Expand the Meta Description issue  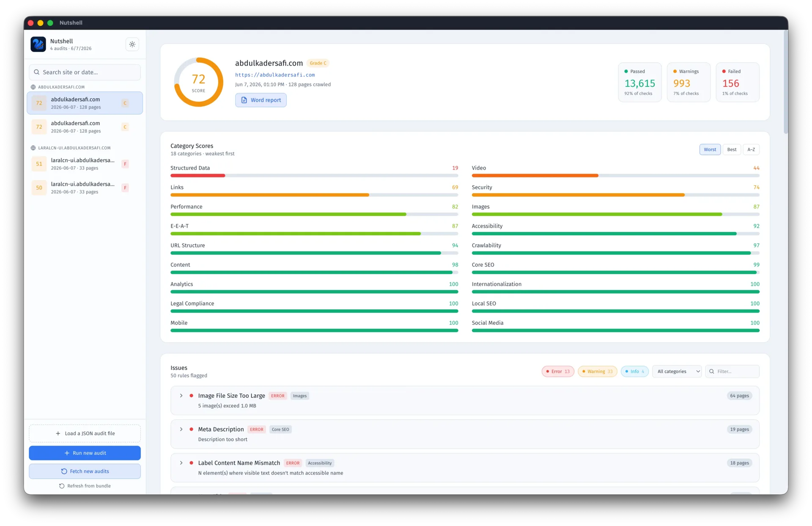[181, 429]
